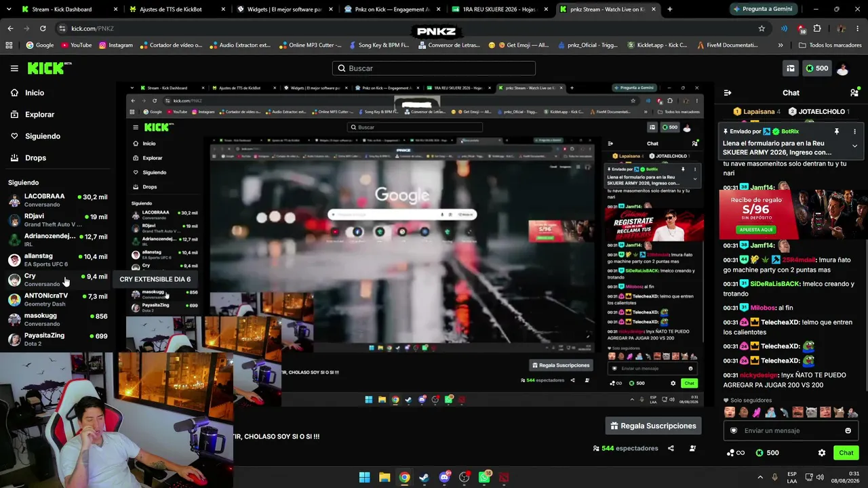
Task: Open the Kick store icon in header
Action: click(791, 68)
